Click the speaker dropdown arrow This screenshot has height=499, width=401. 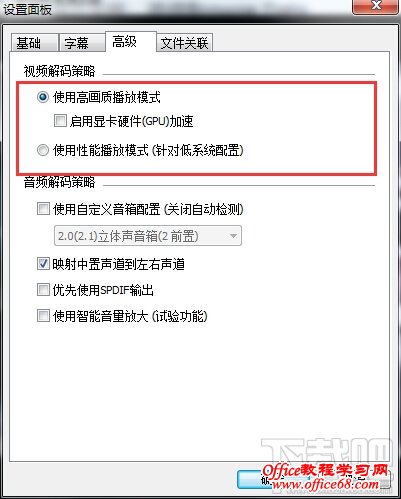point(233,236)
